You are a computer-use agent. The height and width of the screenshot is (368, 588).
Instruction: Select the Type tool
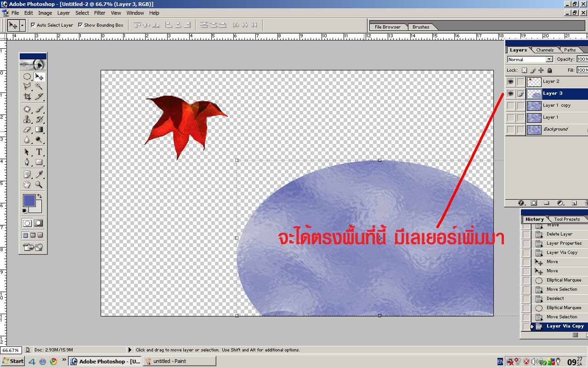coord(40,152)
